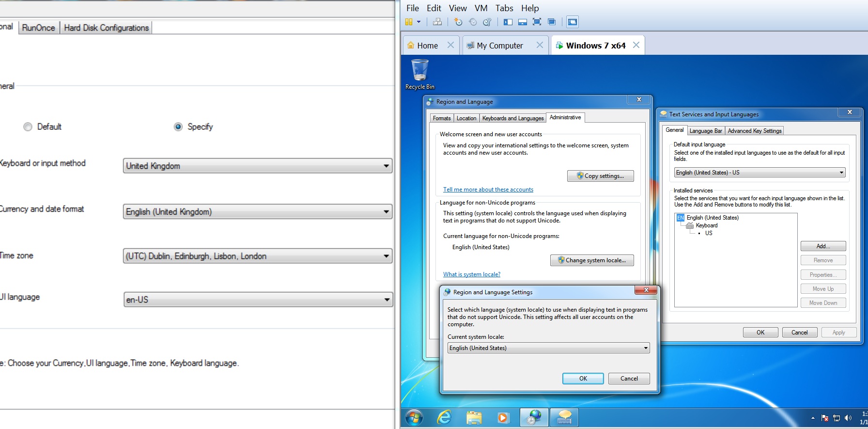
Task: Close the My Computer tab
Action: [x=540, y=45]
